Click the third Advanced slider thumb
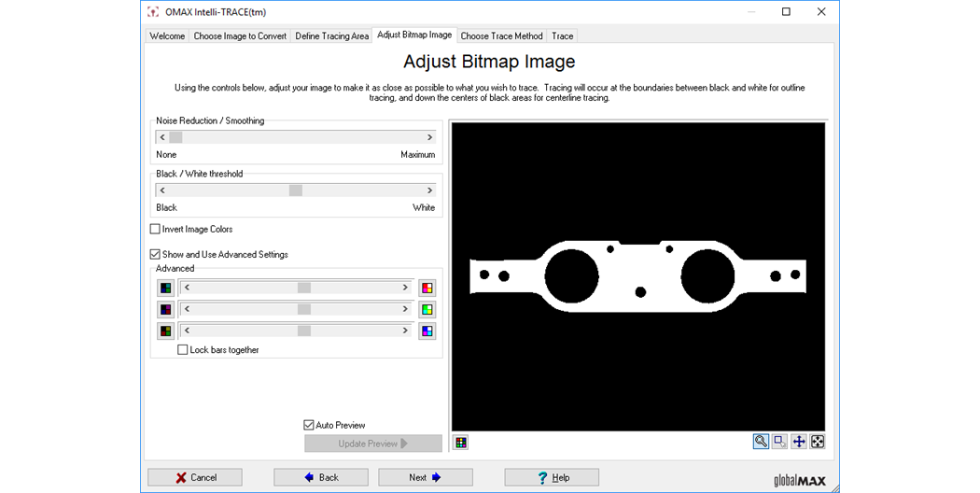Viewport: 980px width, 493px height. pyautogui.click(x=303, y=331)
